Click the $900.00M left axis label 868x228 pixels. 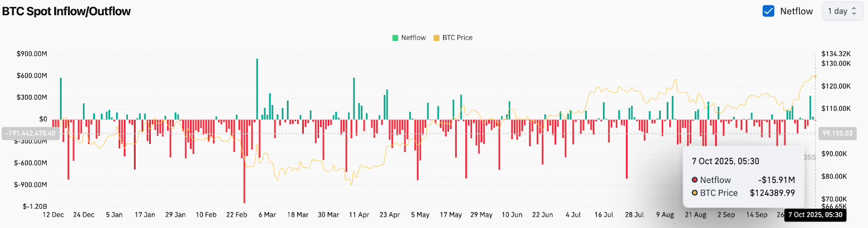[x=31, y=54]
